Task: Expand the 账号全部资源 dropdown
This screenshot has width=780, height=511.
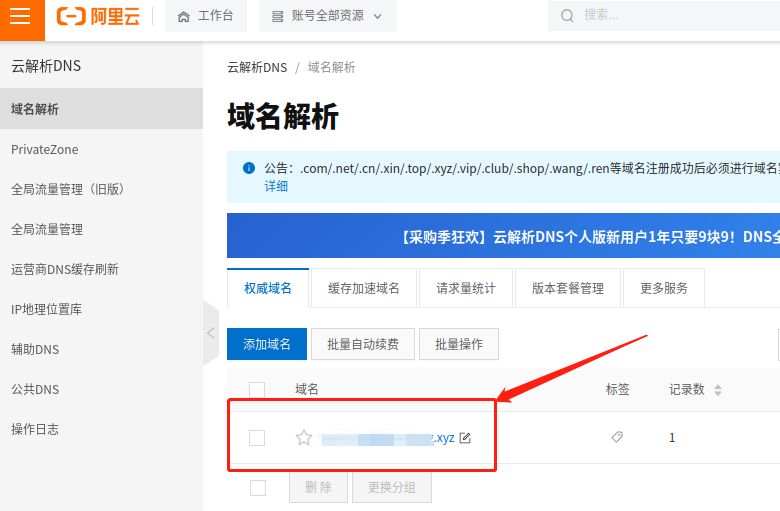Action: tap(378, 16)
